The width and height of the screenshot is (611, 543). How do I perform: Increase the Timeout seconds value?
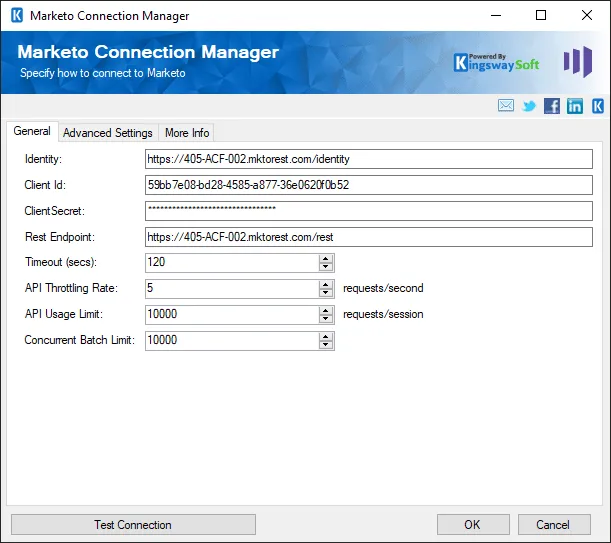[x=326, y=258]
